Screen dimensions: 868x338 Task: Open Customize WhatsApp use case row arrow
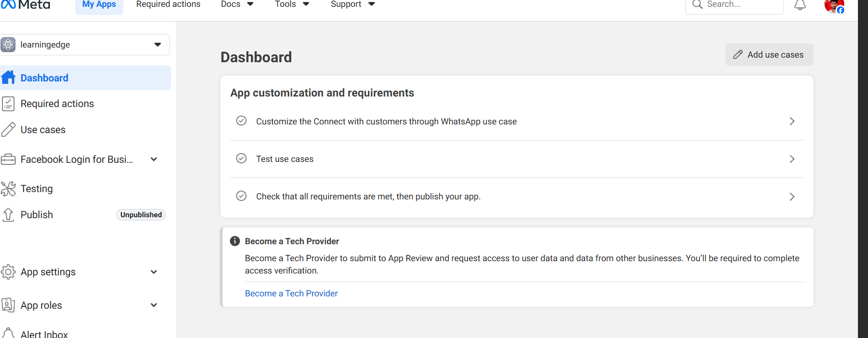tap(792, 121)
